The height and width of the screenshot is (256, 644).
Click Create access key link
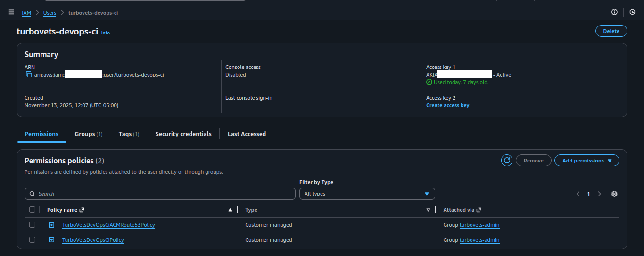[x=447, y=105]
